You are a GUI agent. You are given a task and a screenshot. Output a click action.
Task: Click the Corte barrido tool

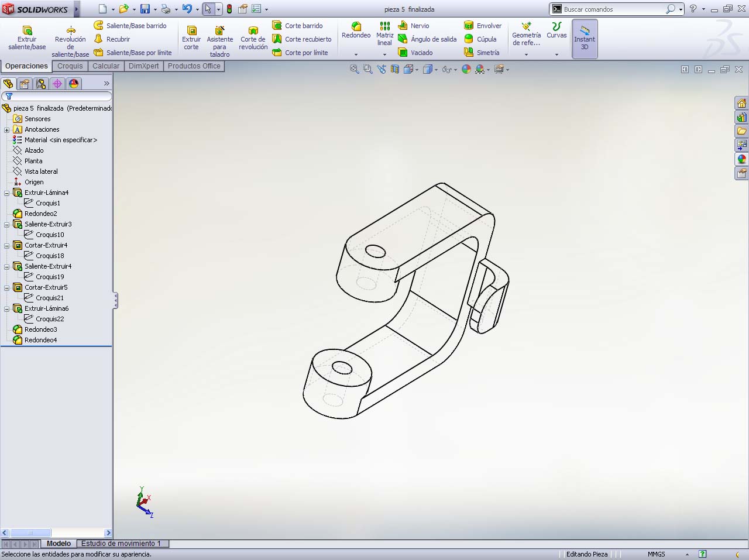click(298, 26)
